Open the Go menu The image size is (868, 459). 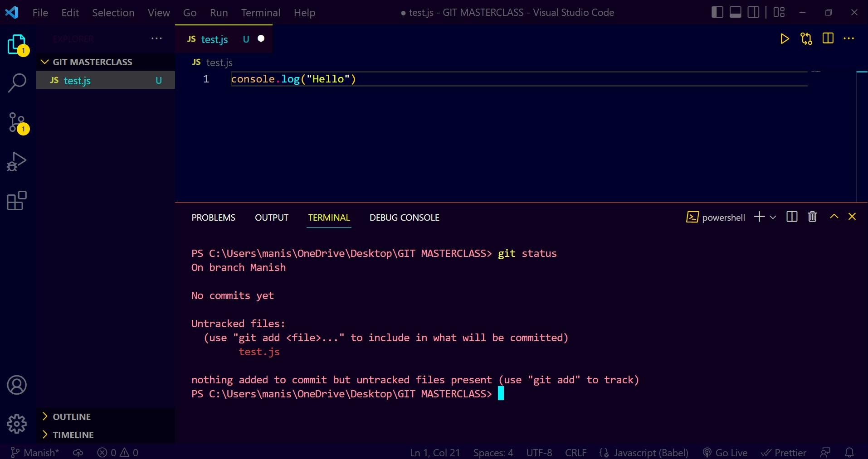[190, 13]
